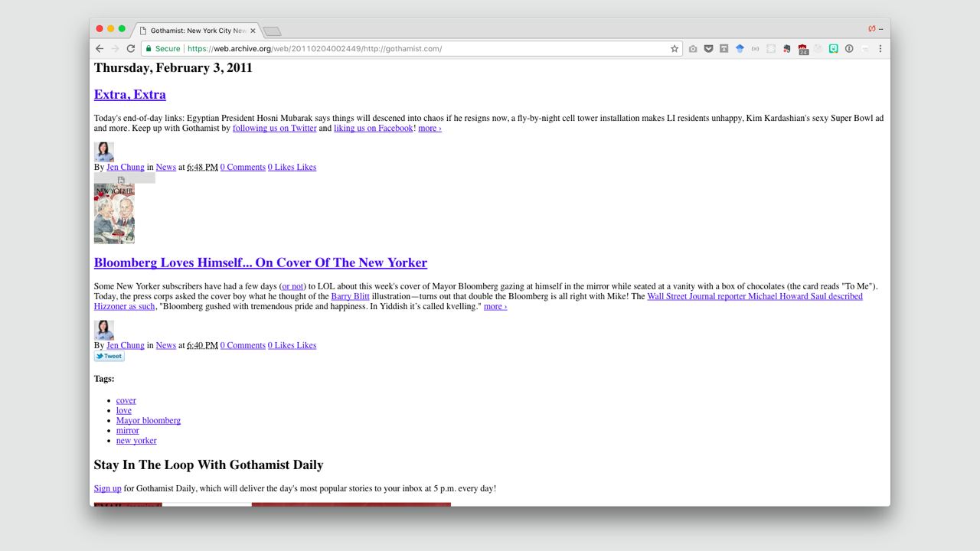Follow the 'following us on Twitter' link
Screen dimensions: 980x551
(x=275, y=128)
